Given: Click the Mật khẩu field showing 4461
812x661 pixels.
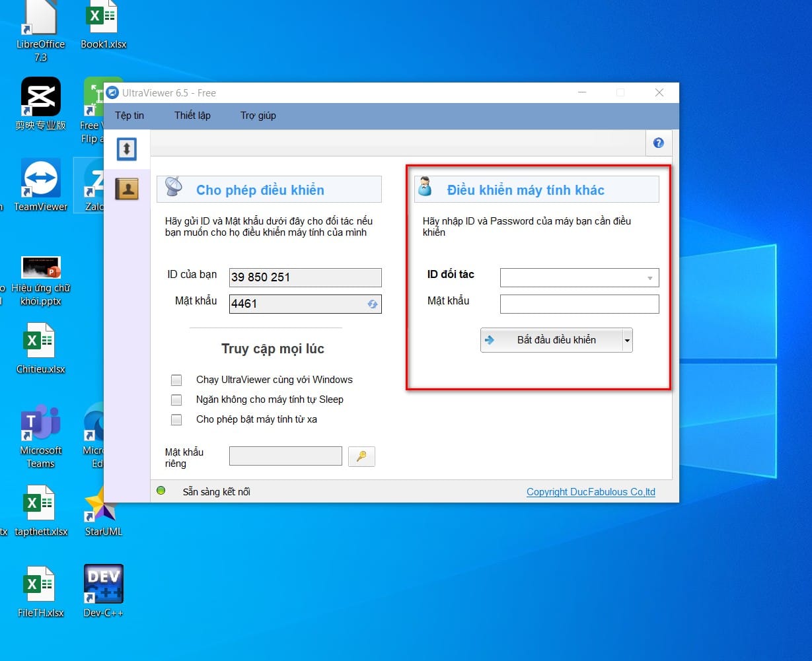Looking at the screenshot, I should [305, 304].
